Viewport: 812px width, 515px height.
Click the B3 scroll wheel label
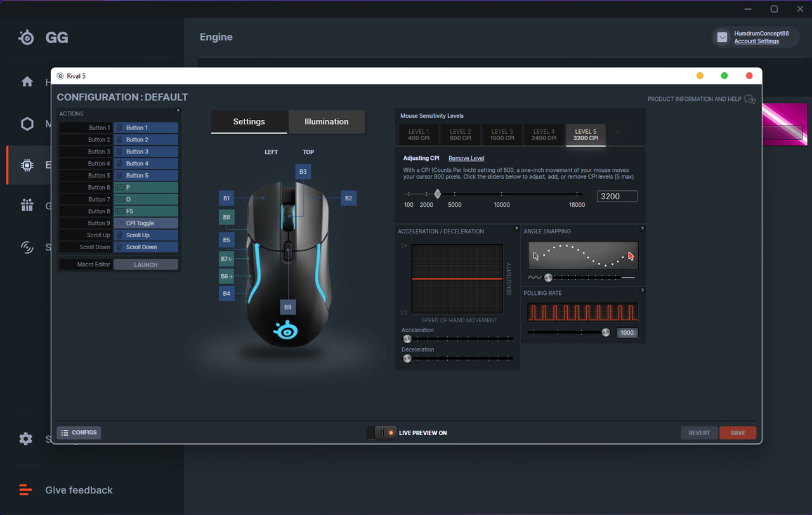point(303,171)
